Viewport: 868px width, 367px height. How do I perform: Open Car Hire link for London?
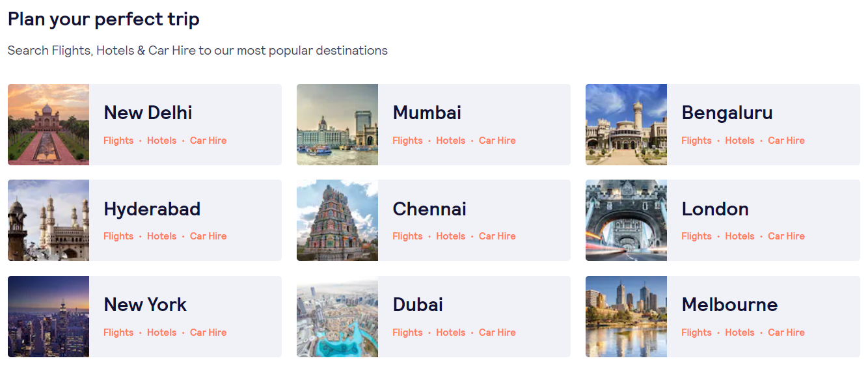786,236
